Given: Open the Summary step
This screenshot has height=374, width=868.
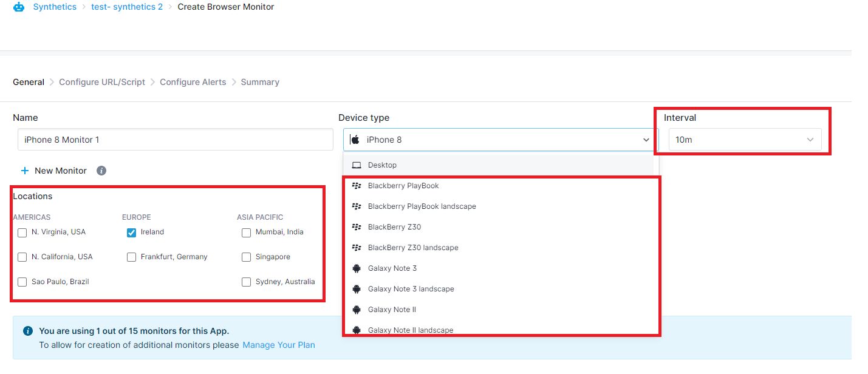Looking at the screenshot, I should pyautogui.click(x=260, y=82).
